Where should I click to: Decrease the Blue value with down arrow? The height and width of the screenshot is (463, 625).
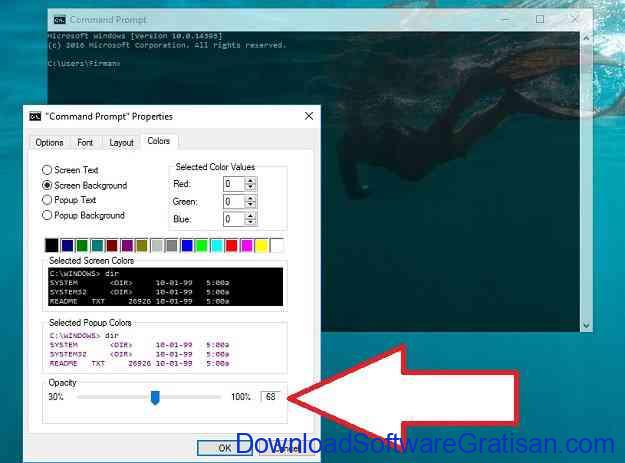click(x=250, y=222)
